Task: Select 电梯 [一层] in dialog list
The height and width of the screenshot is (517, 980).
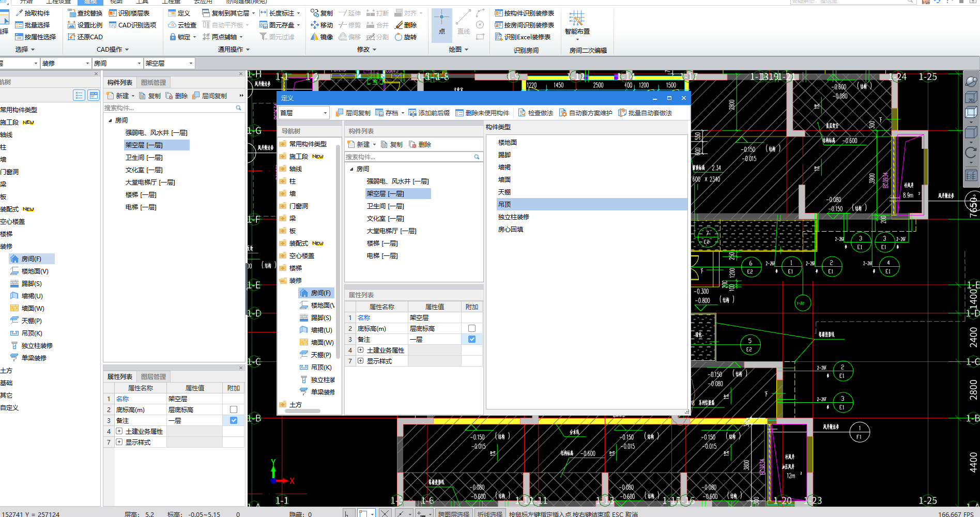Action: tap(382, 255)
